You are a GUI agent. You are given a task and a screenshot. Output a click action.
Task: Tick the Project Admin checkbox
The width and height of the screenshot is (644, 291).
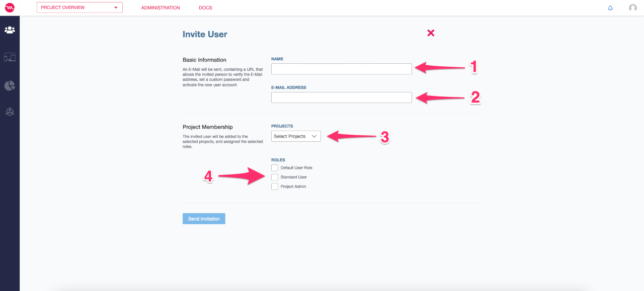pyautogui.click(x=275, y=186)
